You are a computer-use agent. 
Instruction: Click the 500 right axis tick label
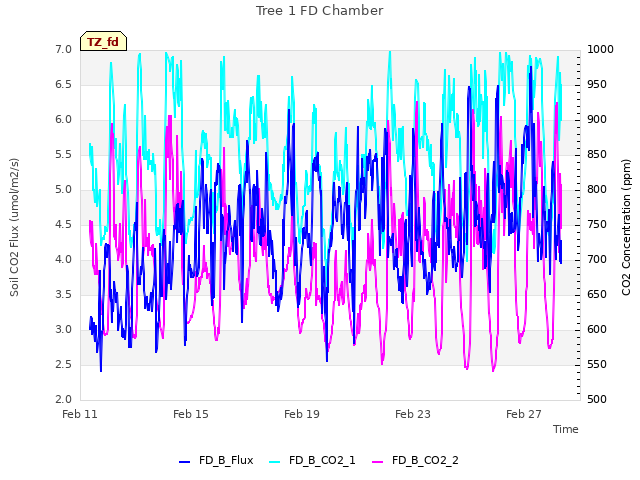pos(597,400)
